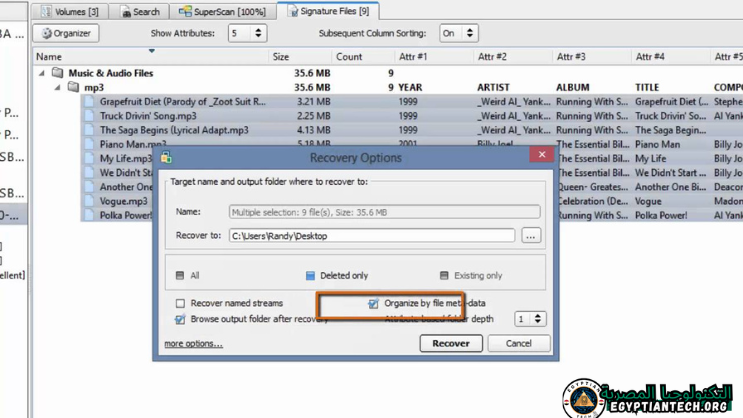The height and width of the screenshot is (418, 743).
Task: Click the My Life.mp3 file icon
Action: tap(89, 158)
